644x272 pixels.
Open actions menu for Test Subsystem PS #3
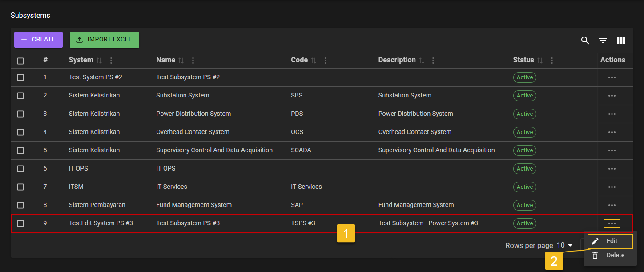click(612, 223)
